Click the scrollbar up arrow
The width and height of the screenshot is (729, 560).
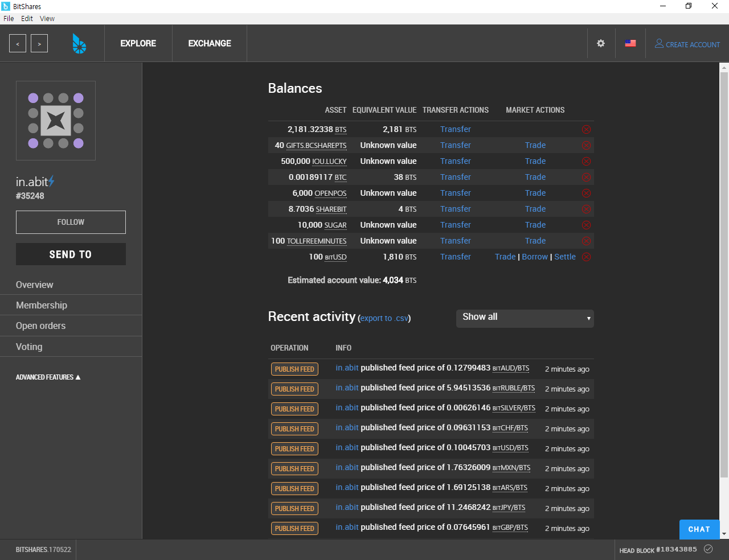point(724,67)
